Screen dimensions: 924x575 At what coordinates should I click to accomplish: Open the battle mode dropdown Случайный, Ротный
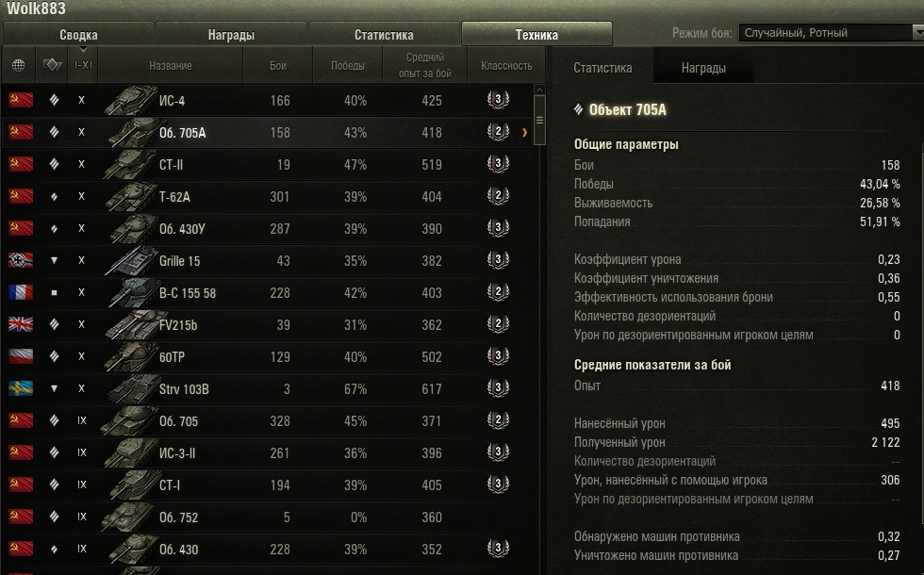pos(832,32)
